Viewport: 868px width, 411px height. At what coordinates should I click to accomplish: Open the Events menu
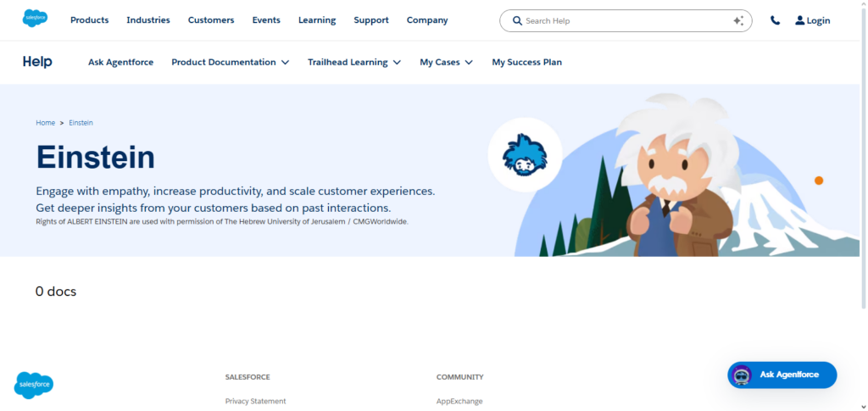click(266, 19)
